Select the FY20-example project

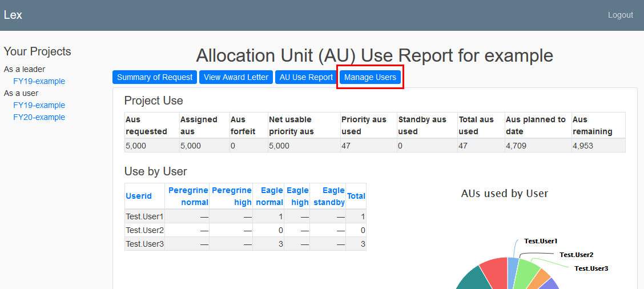tap(39, 117)
